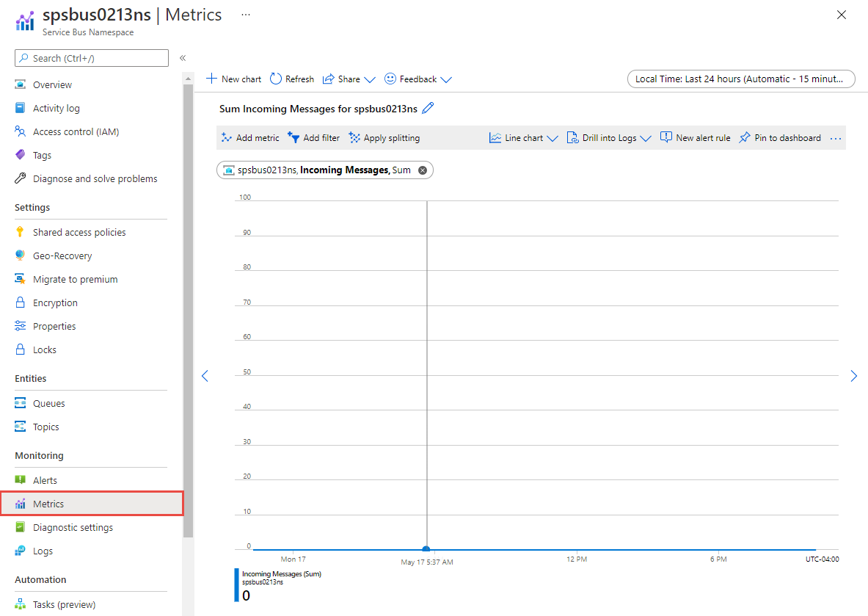Screen dimensions: 868x616
Task: Click the Search (Ctrl+/) input field
Action: point(92,58)
